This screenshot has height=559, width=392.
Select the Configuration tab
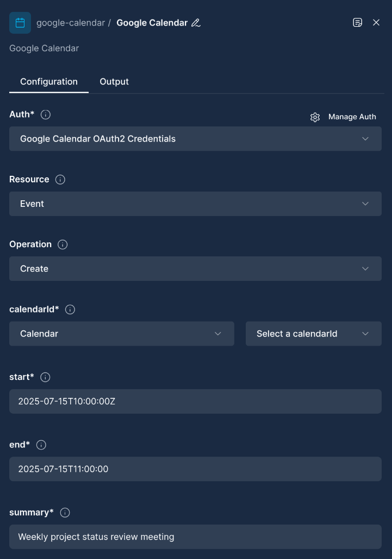[49, 82]
